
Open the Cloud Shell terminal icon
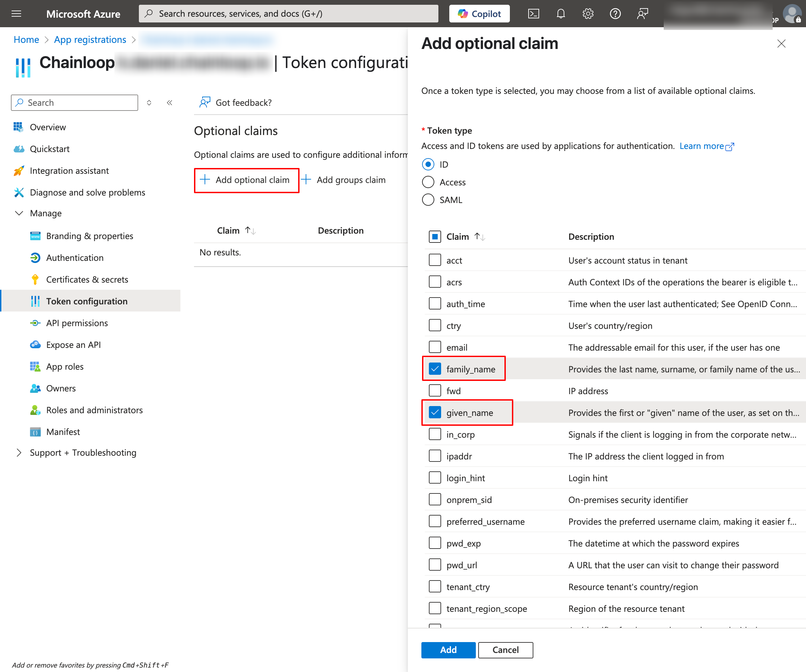tap(533, 14)
